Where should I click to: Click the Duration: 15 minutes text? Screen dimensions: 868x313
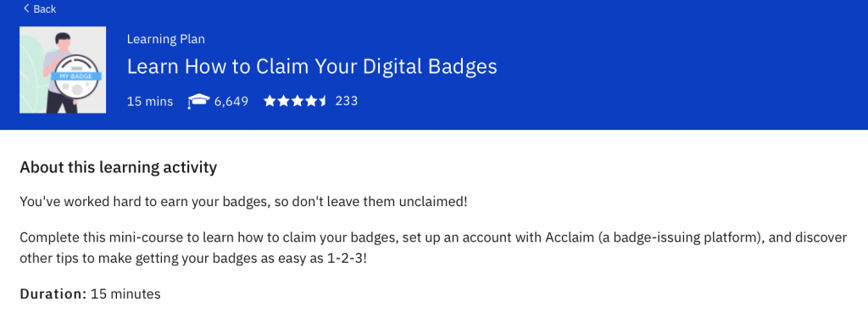click(x=90, y=293)
